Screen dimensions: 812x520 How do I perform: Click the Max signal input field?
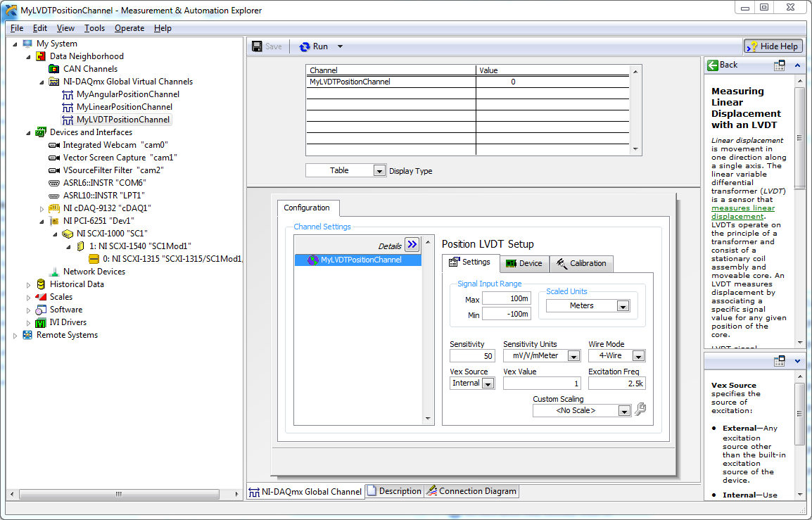(x=506, y=299)
